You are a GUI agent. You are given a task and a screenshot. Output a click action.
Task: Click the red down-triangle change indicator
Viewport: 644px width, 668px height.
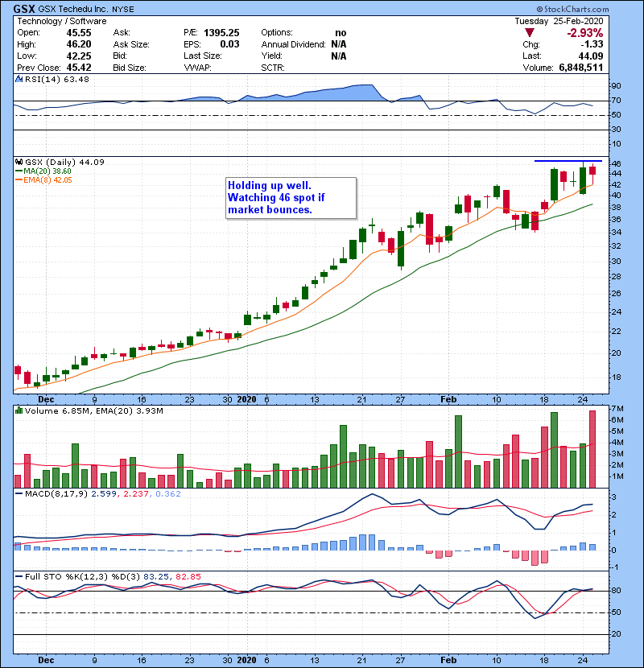pos(530,33)
